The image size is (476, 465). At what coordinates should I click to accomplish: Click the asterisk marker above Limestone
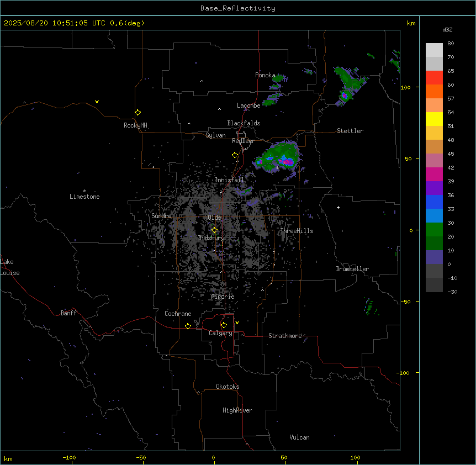pos(84,191)
